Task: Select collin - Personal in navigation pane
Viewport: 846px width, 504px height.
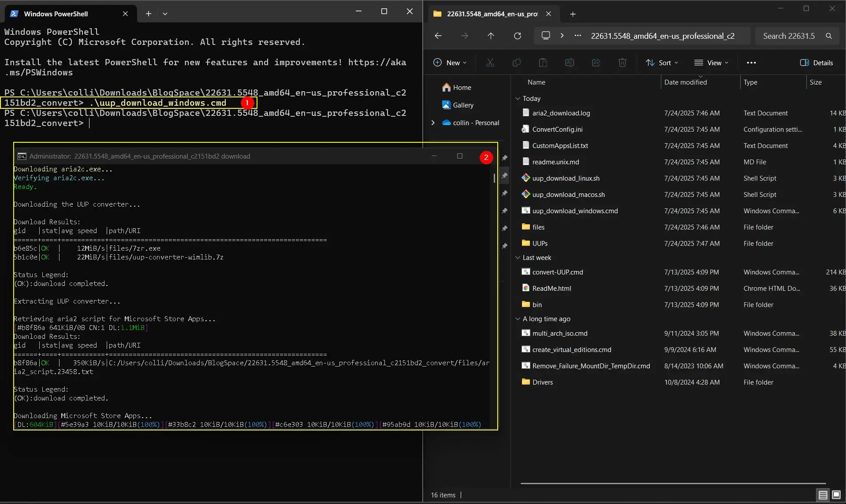Action: [x=476, y=122]
